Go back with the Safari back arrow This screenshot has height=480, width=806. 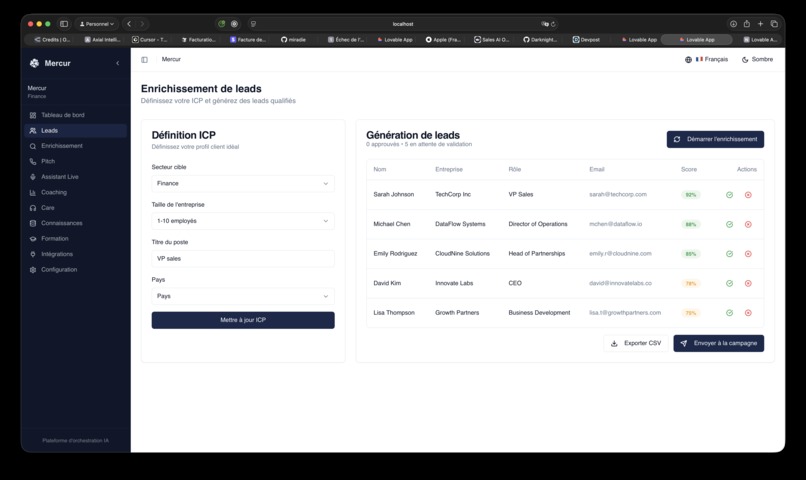click(129, 24)
